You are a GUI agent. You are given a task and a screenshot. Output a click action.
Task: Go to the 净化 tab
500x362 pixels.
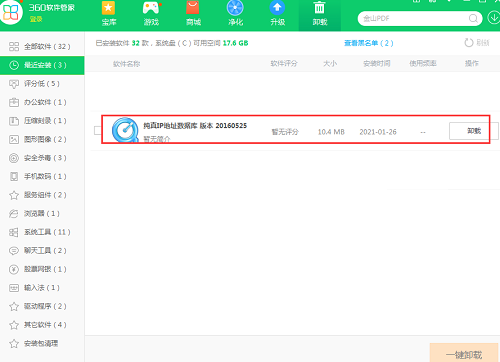235,14
